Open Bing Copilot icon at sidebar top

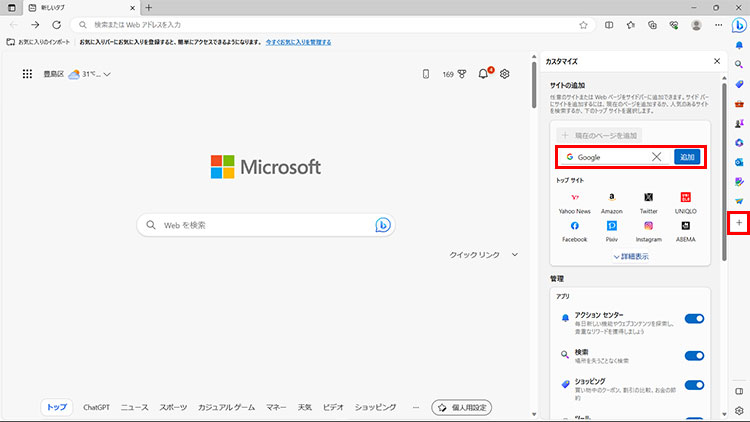[739, 25]
